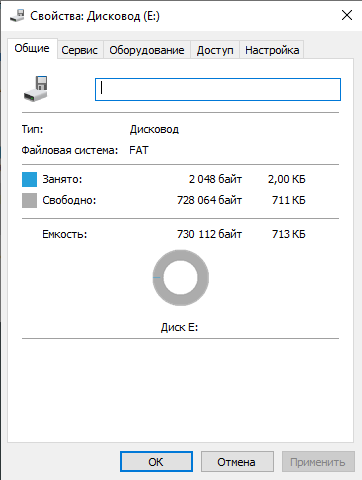Open the Сервис tab
Screen dimensions: 362x480
coord(80,50)
